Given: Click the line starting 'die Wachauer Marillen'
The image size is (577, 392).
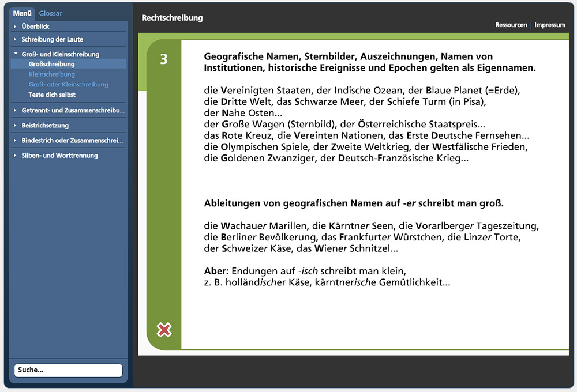Looking at the screenshot, I should click(371, 226).
